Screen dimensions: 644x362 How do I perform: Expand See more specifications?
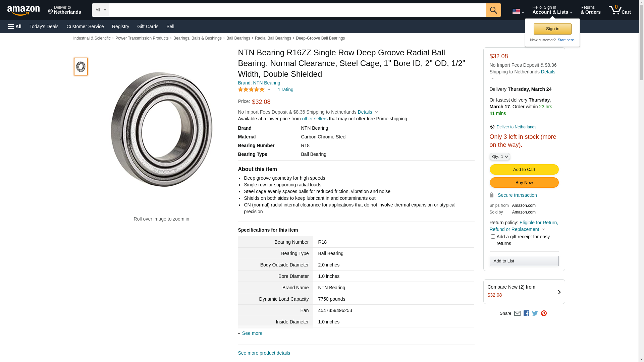[252, 333]
